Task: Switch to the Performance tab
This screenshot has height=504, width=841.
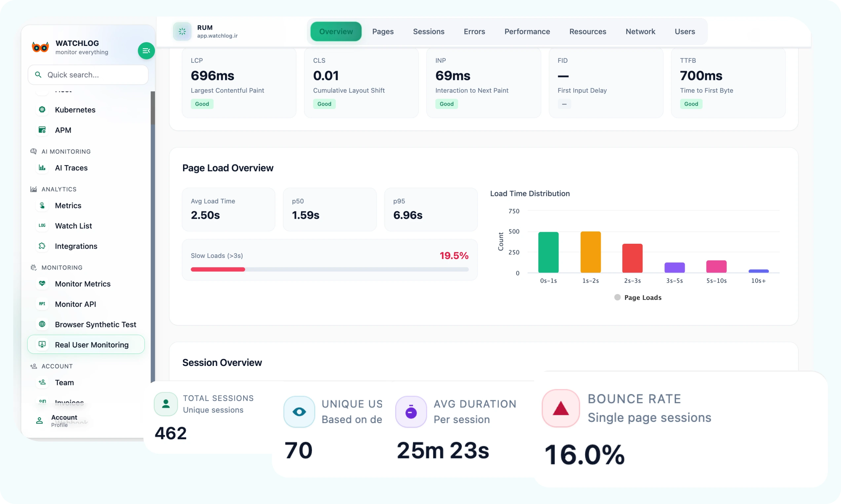Action: pyautogui.click(x=527, y=32)
